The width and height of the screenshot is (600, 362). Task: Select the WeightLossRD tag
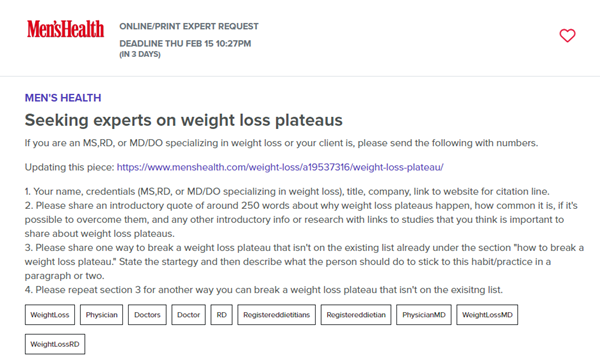click(55, 344)
